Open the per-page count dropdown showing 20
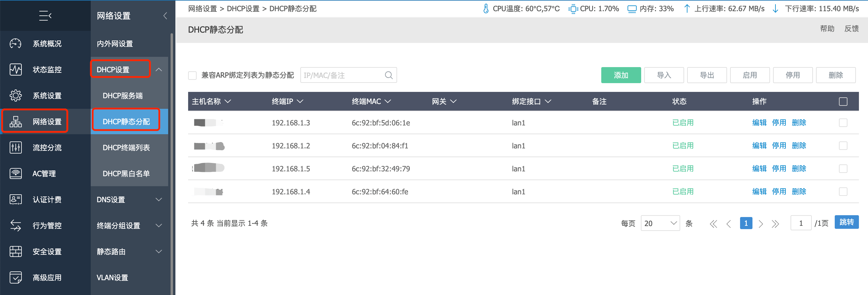The width and height of the screenshot is (868, 295). click(660, 223)
